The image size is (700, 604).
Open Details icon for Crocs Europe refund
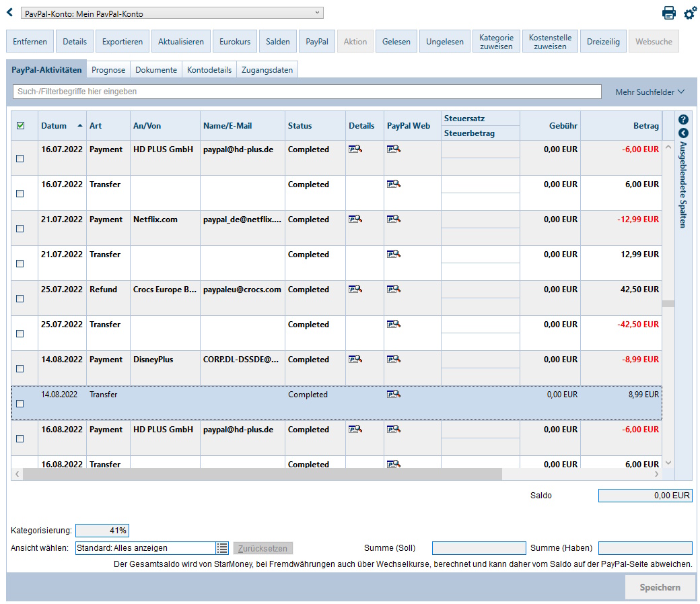(x=355, y=289)
